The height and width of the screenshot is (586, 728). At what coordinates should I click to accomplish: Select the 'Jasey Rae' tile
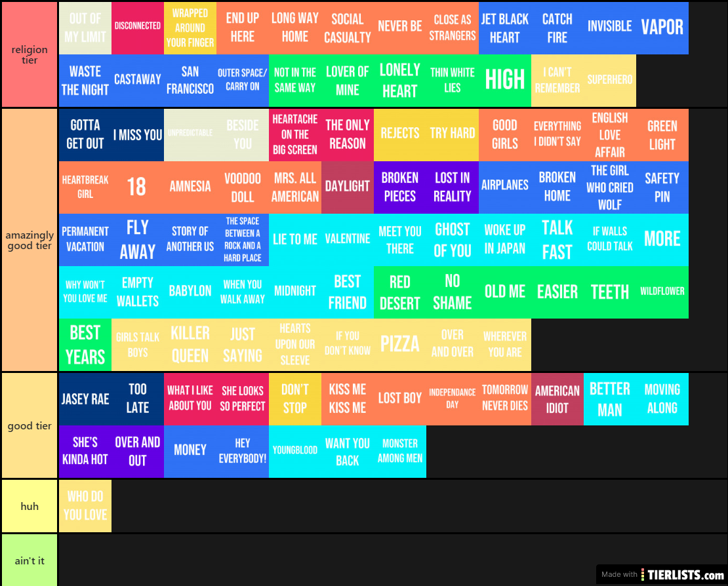85,399
